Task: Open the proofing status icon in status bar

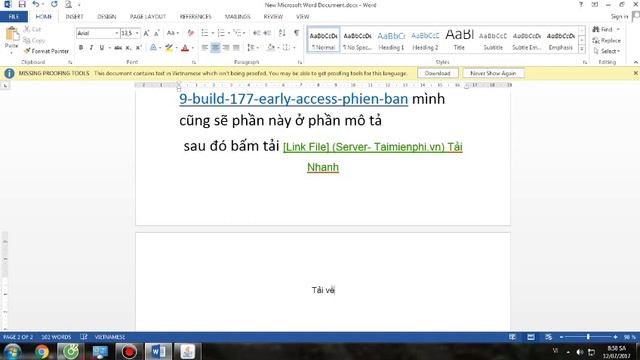Action: pyautogui.click(x=84, y=337)
